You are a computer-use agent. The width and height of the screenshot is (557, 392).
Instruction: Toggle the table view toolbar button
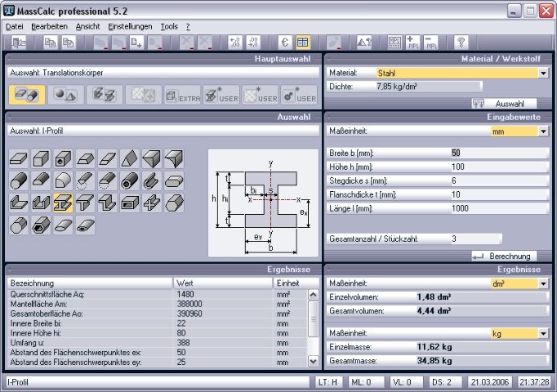(x=303, y=42)
